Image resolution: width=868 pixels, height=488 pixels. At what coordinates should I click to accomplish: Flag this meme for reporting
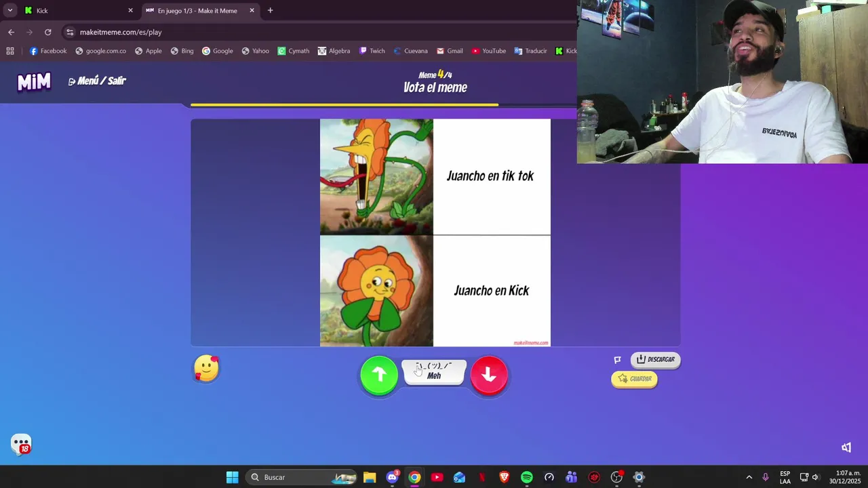[x=617, y=360]
